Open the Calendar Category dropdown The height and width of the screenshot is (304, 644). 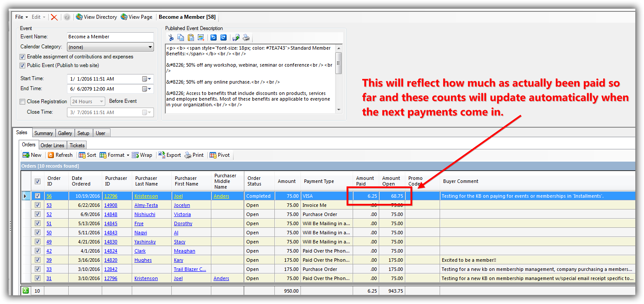click(150, 47)
